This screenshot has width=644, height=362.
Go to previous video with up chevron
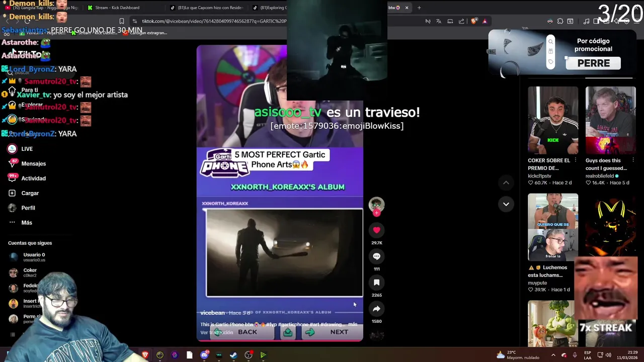[506, 183]
